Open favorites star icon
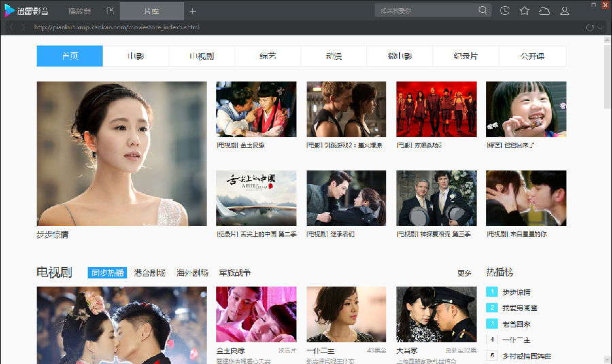612x364 pixels. click(524, 11)
